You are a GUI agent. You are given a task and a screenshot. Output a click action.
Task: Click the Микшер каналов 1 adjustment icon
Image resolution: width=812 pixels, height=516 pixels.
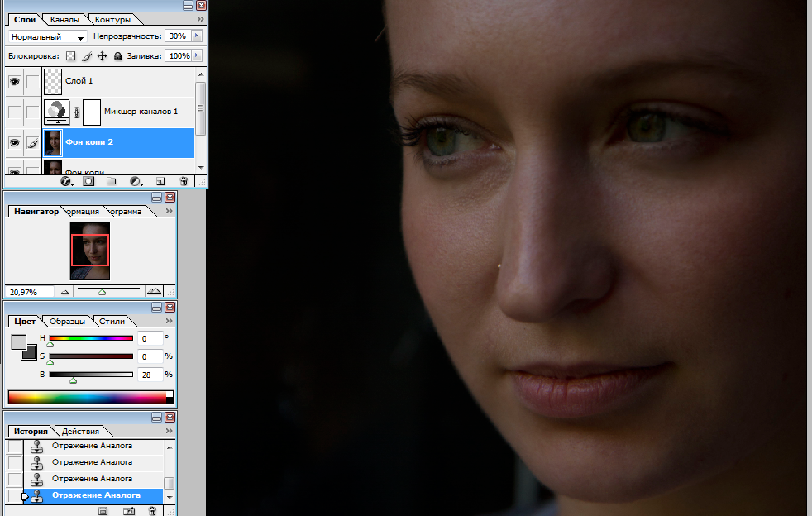click(56, 112)
